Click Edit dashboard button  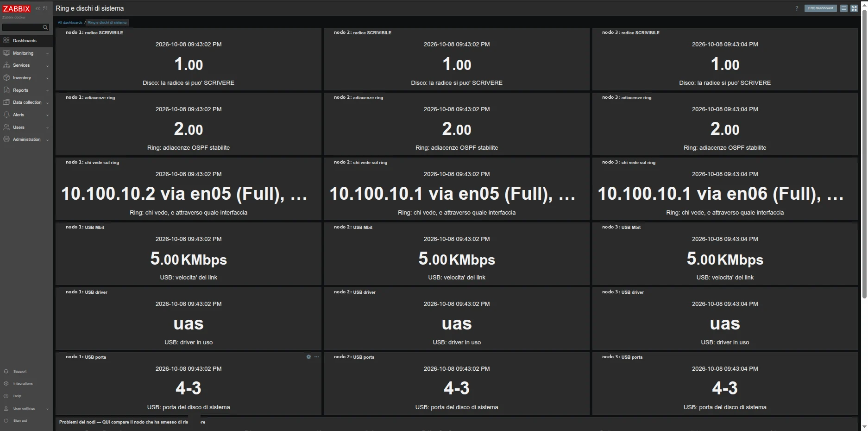tap(820, 8)
